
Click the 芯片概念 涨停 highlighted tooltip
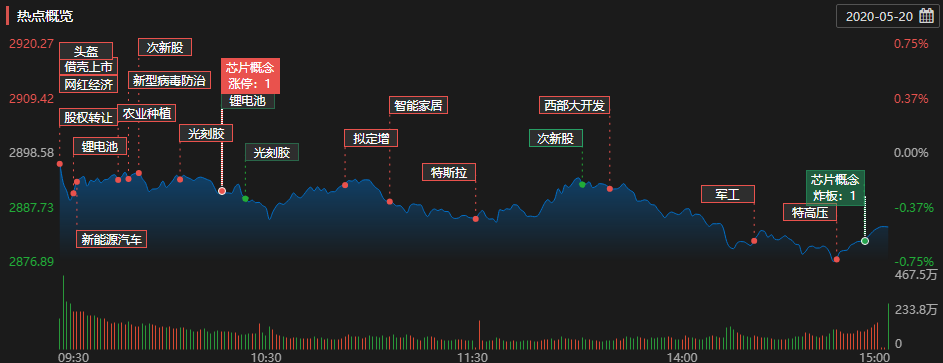(251, 76)
